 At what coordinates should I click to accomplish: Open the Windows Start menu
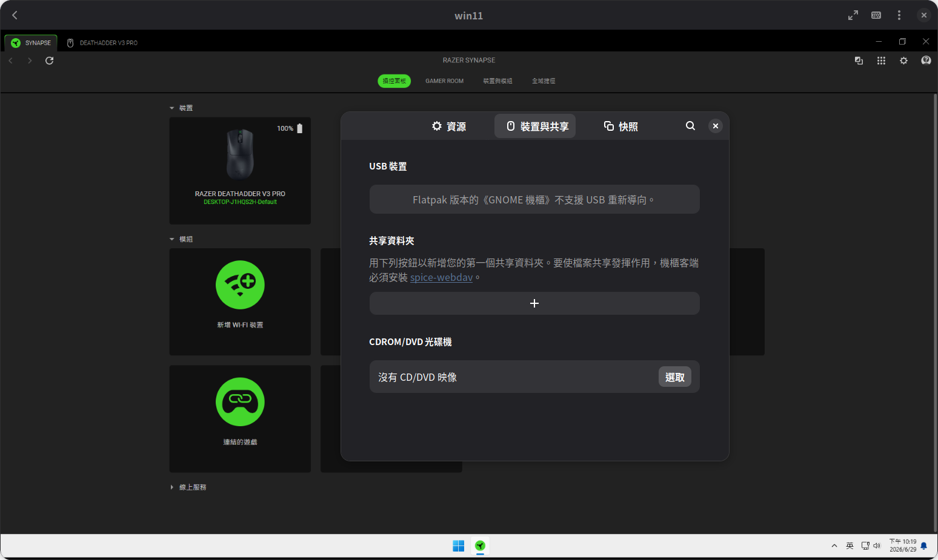pos(458,546)
